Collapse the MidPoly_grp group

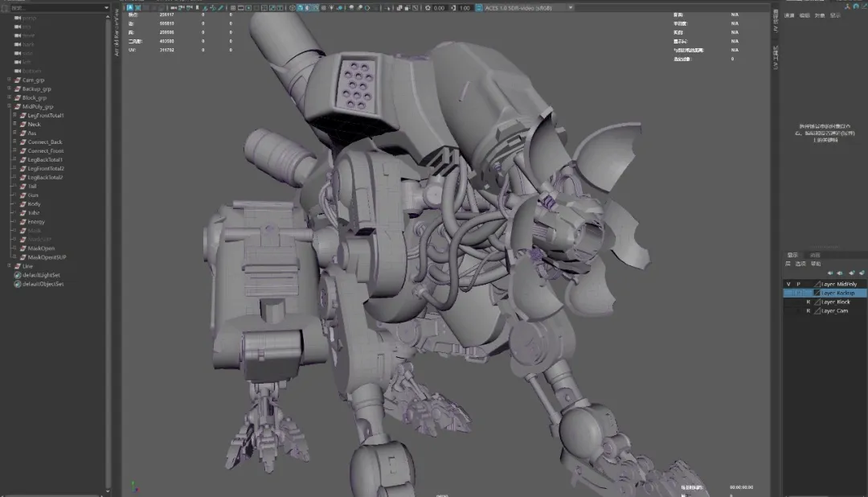coord(9,106)
